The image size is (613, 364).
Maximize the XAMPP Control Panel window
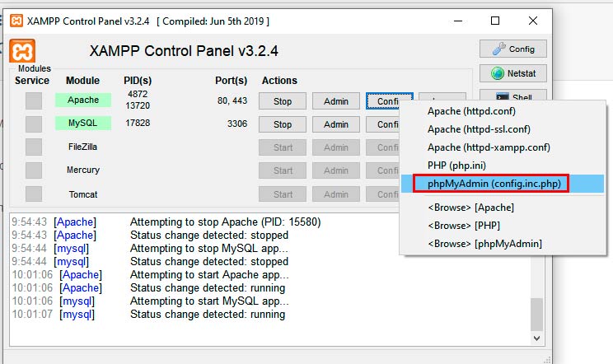[495, 21]
